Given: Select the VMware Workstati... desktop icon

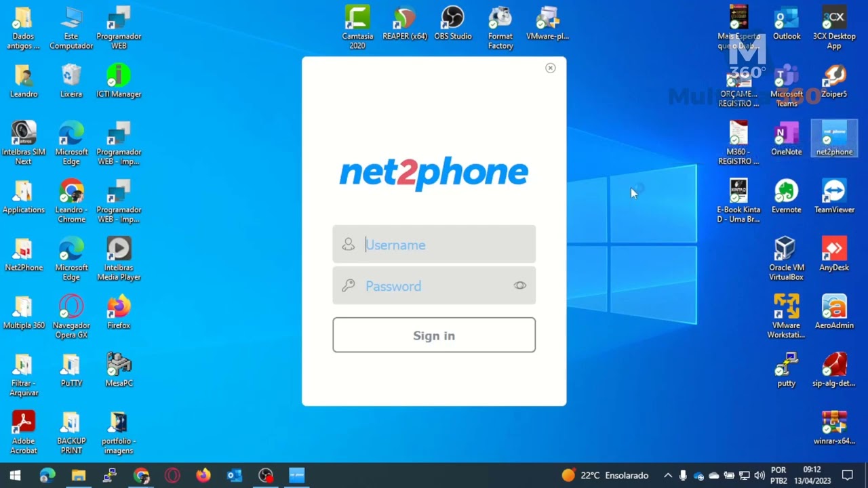Looking at the screenshot, I should pos(787,317).
